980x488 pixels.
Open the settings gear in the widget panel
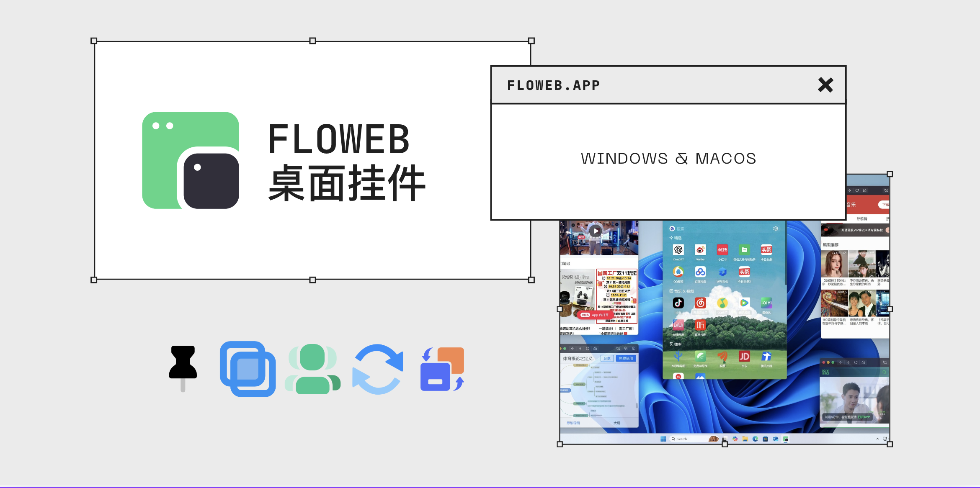point(776,229)
